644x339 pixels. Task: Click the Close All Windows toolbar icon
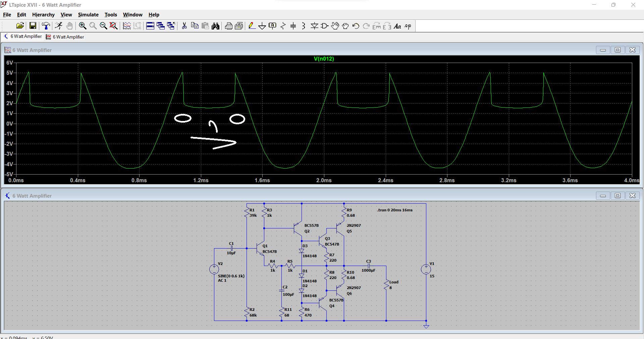171,26
